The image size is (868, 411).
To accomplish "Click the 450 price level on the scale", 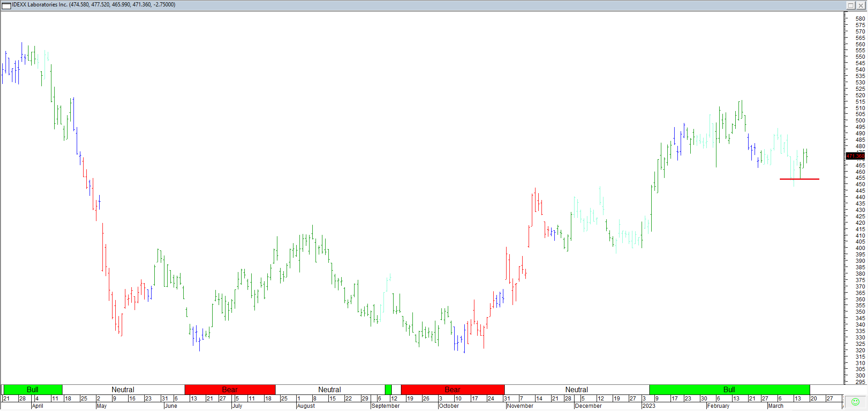I will (x=860, y=184).
